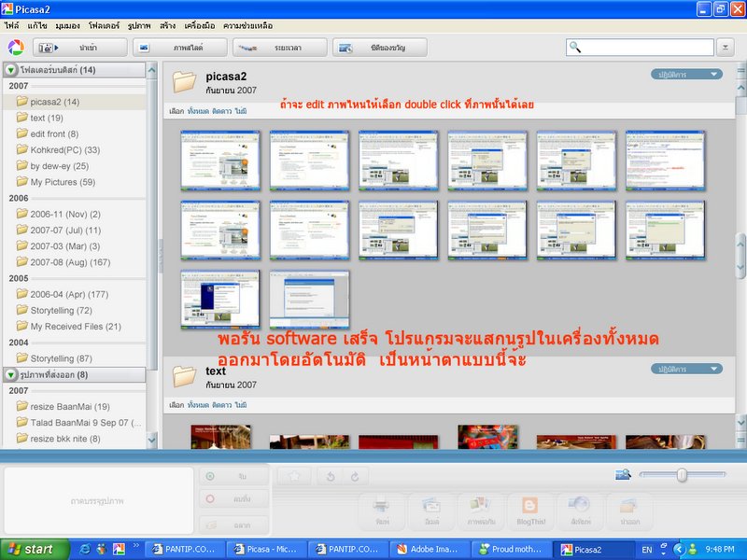This screenshot has width=747, height=560.
Task: Click ทั้งหมด link under picasa2 folder
Action: click(198, 111)
